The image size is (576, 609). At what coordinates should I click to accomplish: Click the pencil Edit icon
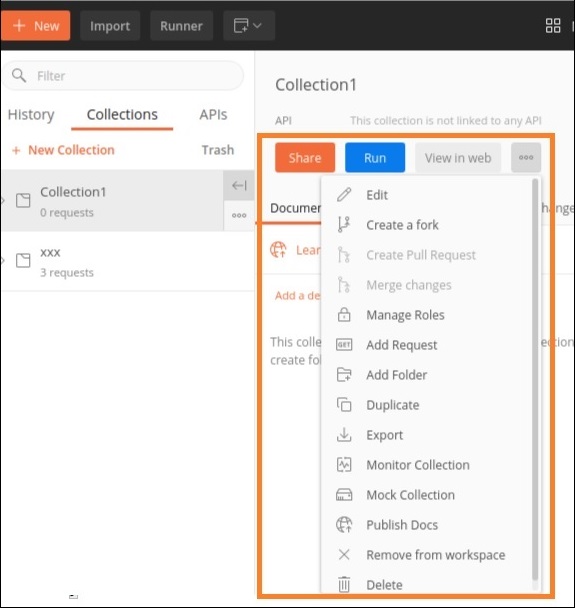point(344,195)
